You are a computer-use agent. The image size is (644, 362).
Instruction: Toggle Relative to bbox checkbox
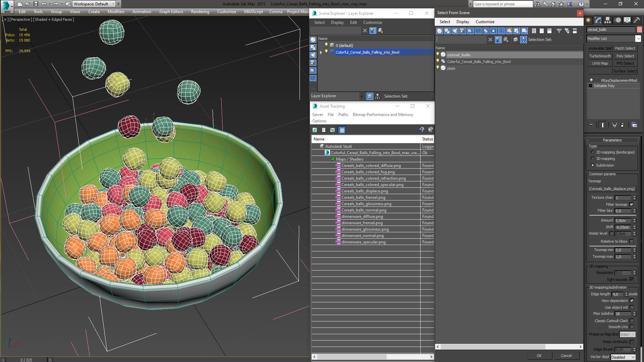click(632, 241)
